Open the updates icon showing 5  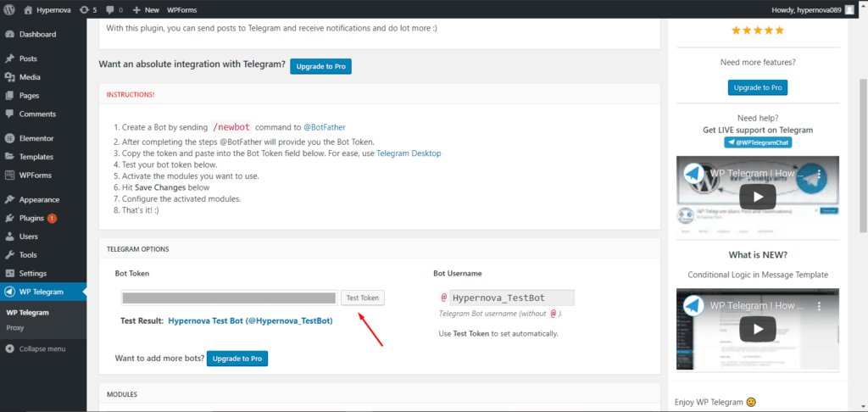[87, 9]
